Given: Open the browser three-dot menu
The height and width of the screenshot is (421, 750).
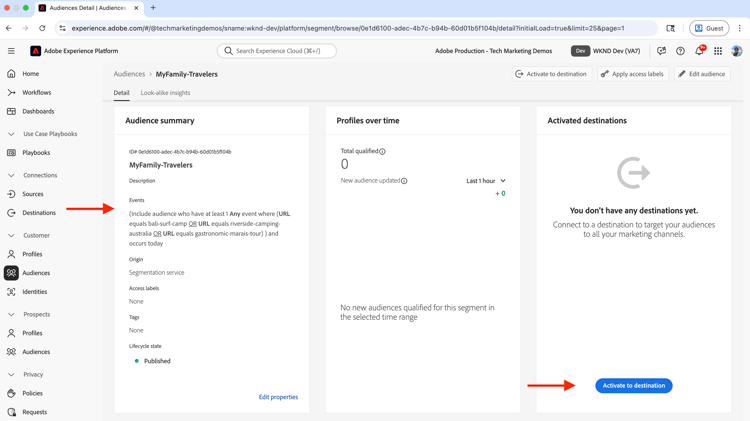Looking at the screenshot, I should pyautogui.click(x=739, y=28).
